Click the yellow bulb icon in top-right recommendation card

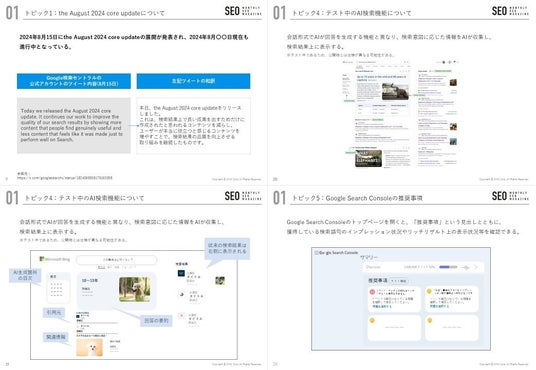tap(429, 291)
